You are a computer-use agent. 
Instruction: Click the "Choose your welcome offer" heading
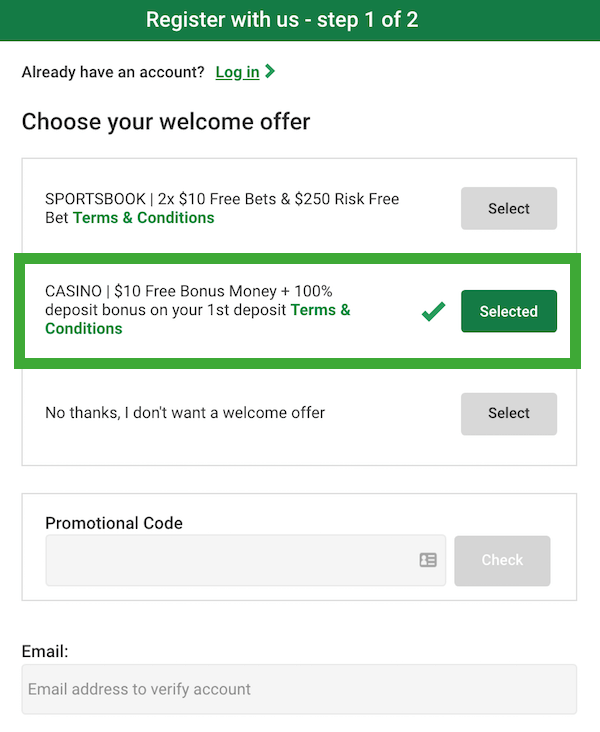(166, 122)
